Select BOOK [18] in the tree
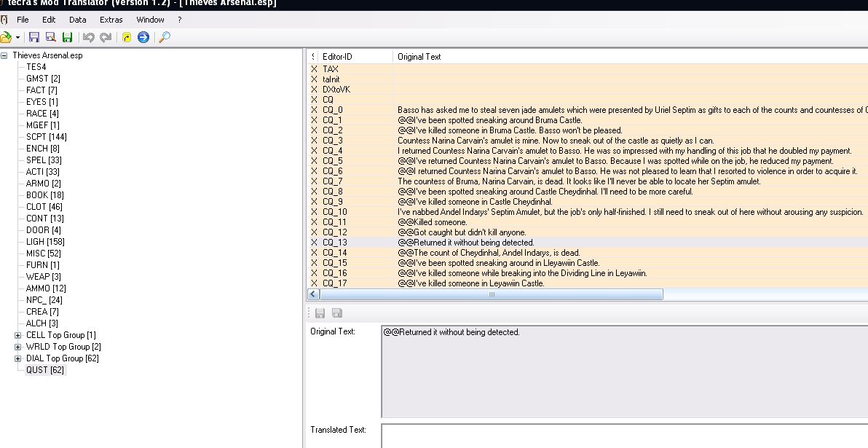Screen dimensions: 868x448 point(45,195)
